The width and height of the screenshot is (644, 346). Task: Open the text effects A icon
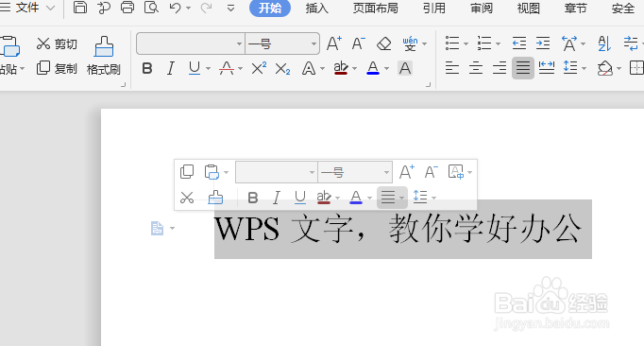tap(309, 68)
